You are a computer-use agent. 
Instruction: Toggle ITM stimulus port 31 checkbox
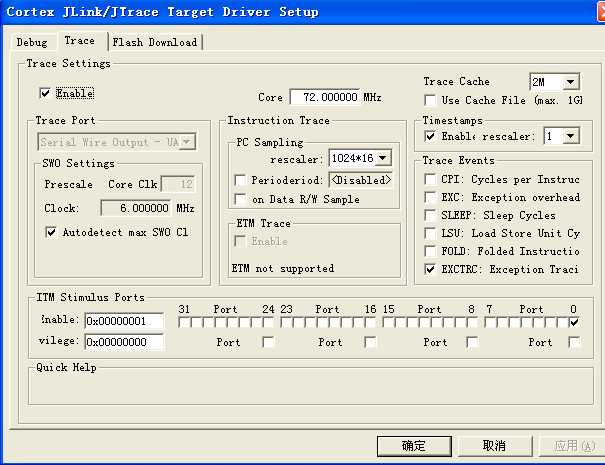(184, 322)
